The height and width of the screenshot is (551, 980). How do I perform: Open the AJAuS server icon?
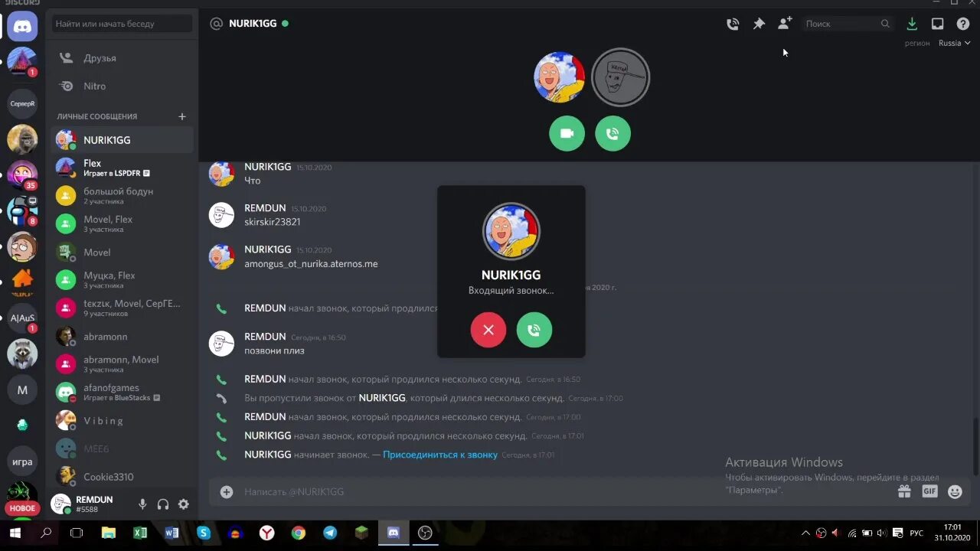click(22, 318)
